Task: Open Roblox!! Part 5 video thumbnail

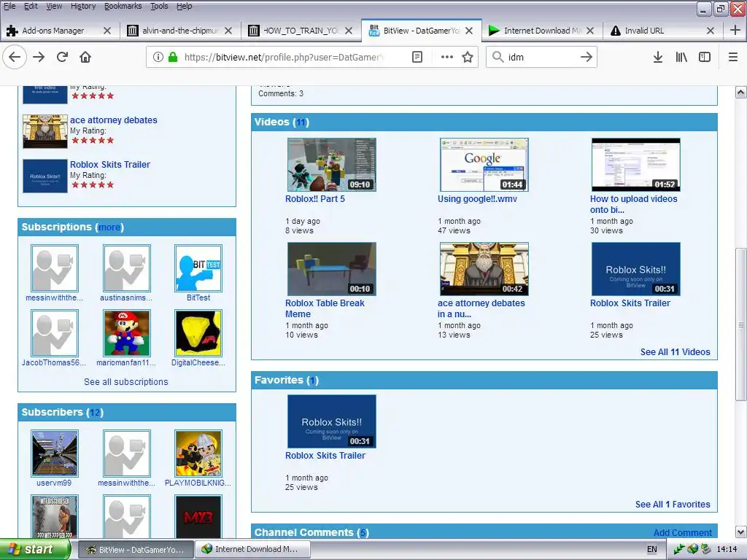Action: [332, 165]
